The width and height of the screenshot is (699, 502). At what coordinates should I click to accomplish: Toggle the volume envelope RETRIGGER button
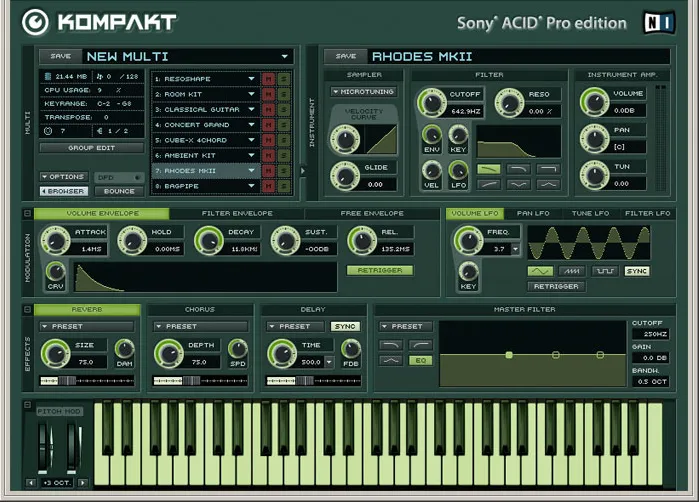379,270
